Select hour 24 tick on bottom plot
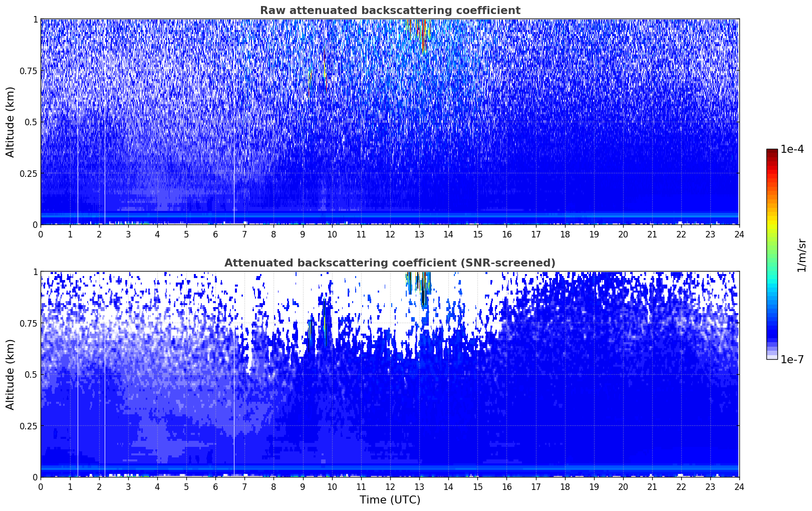Viewport: 812px width, 511px height. [x=739, y=486]
